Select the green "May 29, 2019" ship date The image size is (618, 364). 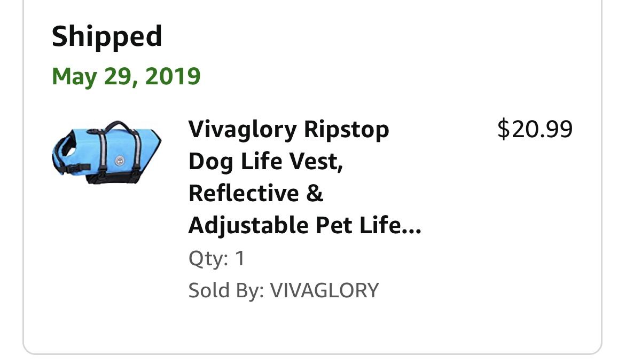coord(126,76)
